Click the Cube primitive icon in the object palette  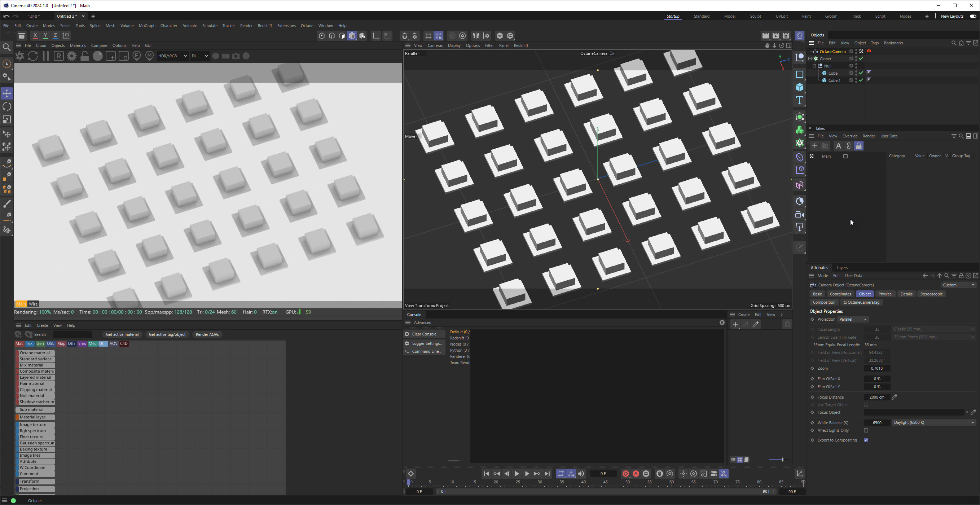(800, 88)
